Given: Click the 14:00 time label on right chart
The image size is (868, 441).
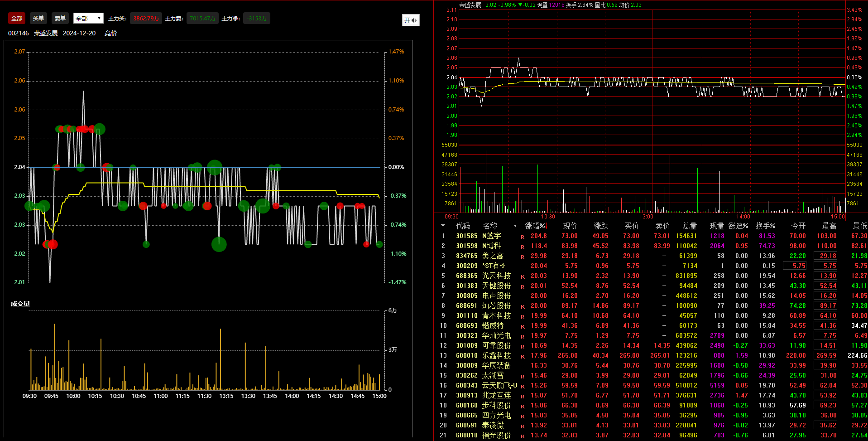Looking at the screenshot, I should (743, 217).
